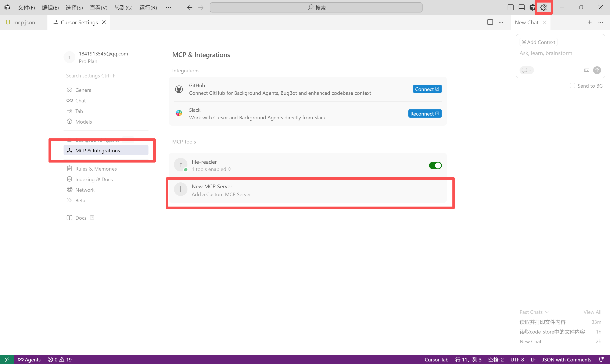Screen dimensions: 610x364
Task: Go back with the left arrow
Action: (190, 8)
